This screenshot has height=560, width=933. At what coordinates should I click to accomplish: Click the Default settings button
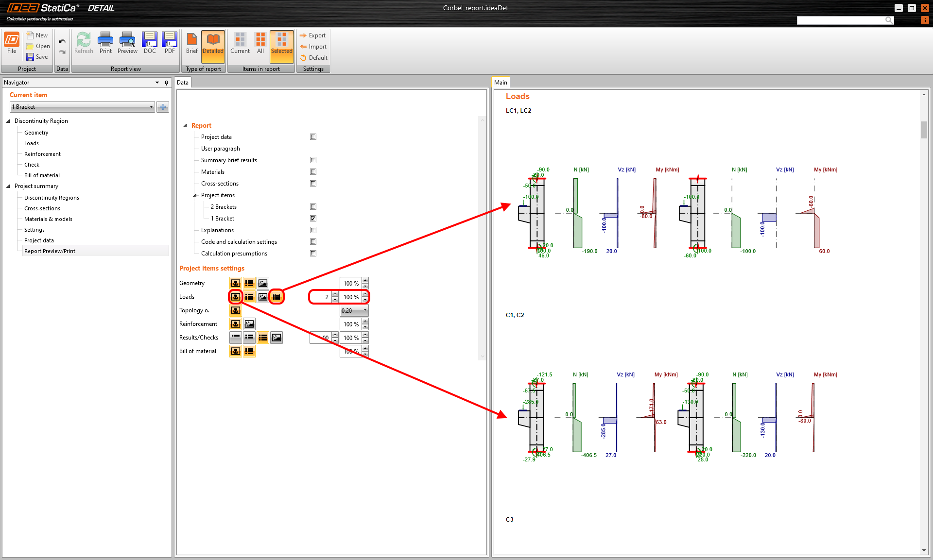[314, 58]
